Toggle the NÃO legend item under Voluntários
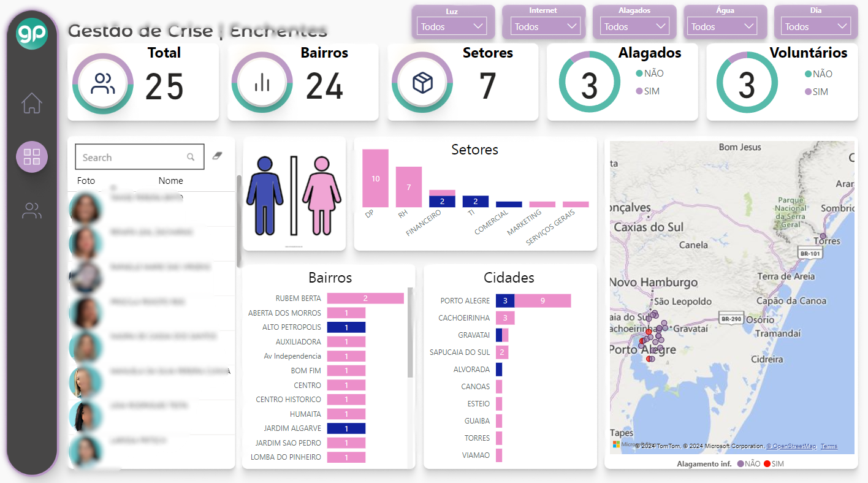 click(x=818, y=74)
